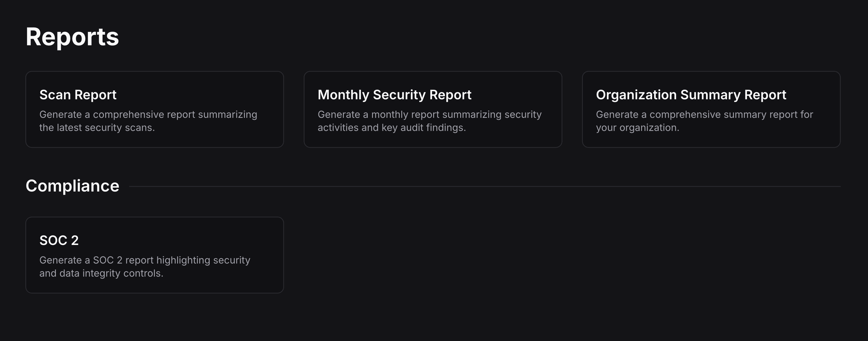Click the 'Organization Summary Report' title
The width and height of the screenshot is (868, 341).
(x=691, y=95)
